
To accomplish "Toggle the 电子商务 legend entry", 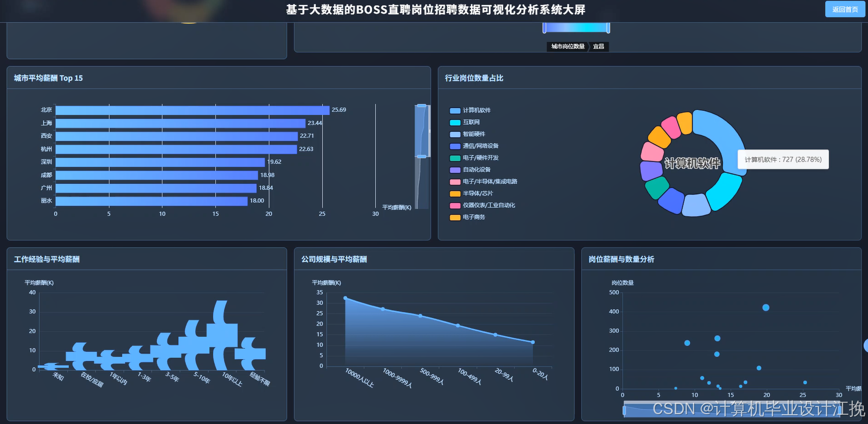I will [467, 217].
